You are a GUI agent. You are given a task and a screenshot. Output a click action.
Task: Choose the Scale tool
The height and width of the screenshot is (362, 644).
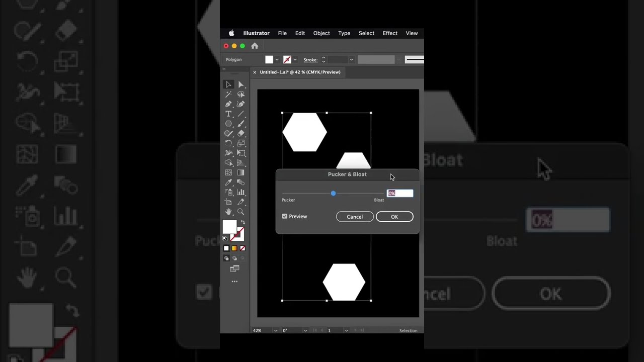click(x=241, y=143)
